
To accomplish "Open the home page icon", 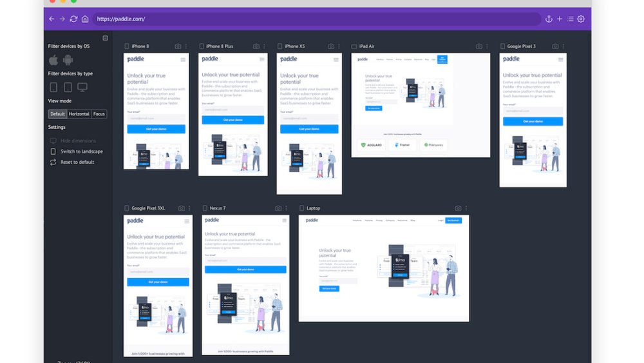I will (85, 19).
